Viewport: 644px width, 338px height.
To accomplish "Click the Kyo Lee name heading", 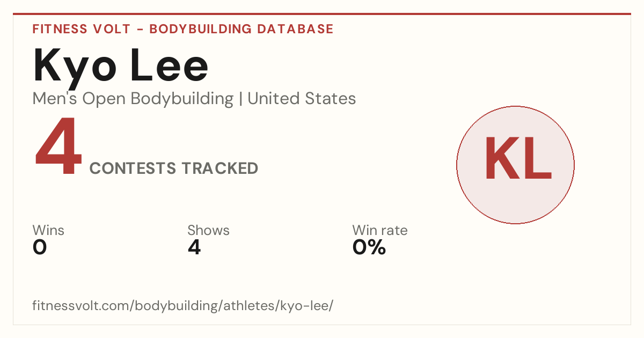I will pyautogui.click(x=121, y=66).
